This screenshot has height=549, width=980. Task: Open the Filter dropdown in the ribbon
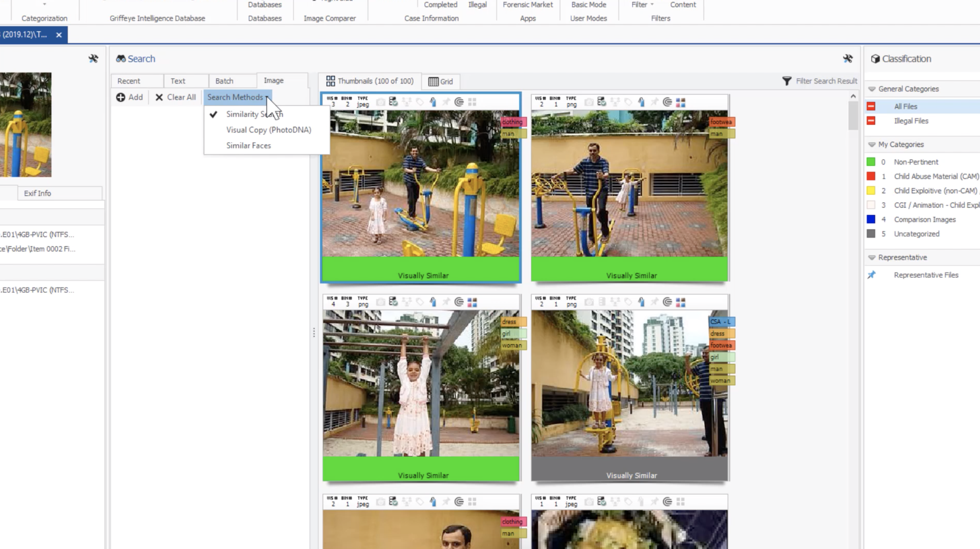642,4
